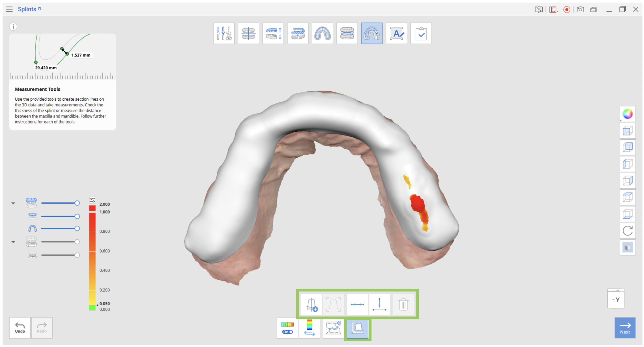
Task: Switch to the align occlusion workflow step
Action: (x=248, y=33)
